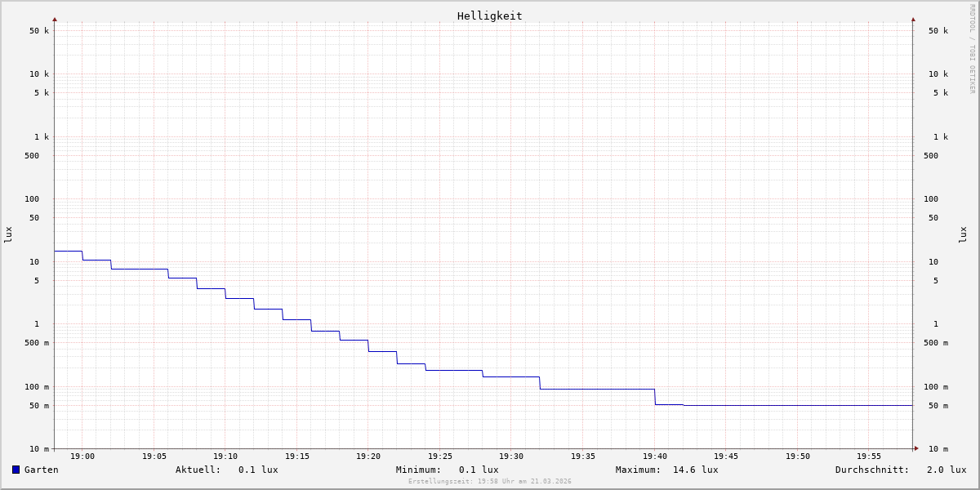Select the Helligkeit chart title
980x490 pixels.
(x=489, y=16)
